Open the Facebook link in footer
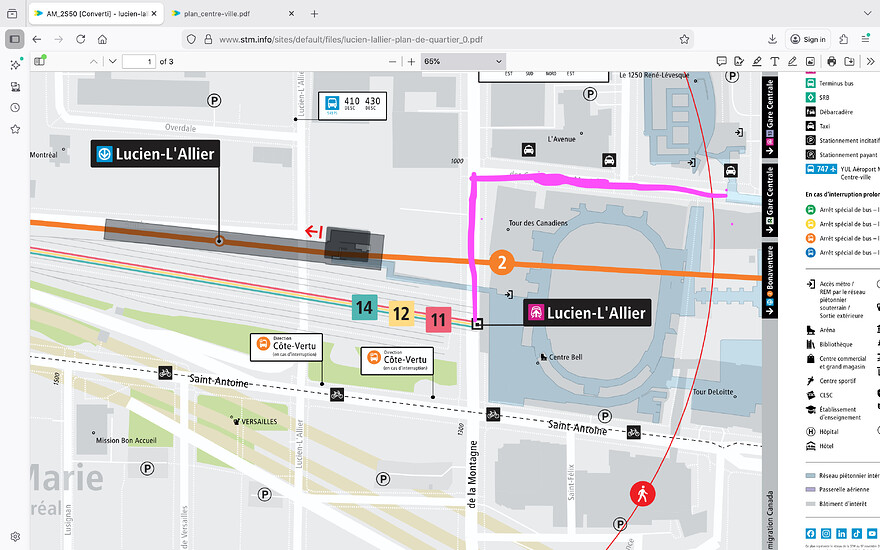 811,533
